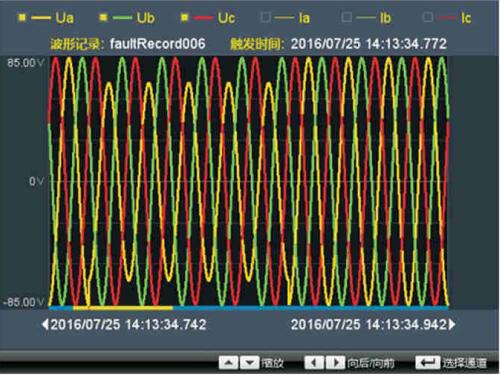Viewport: 500px width, 375px height.
Task: Go to earlier time with left triangle
Action: pyautogui.click(x=45, y=324)
